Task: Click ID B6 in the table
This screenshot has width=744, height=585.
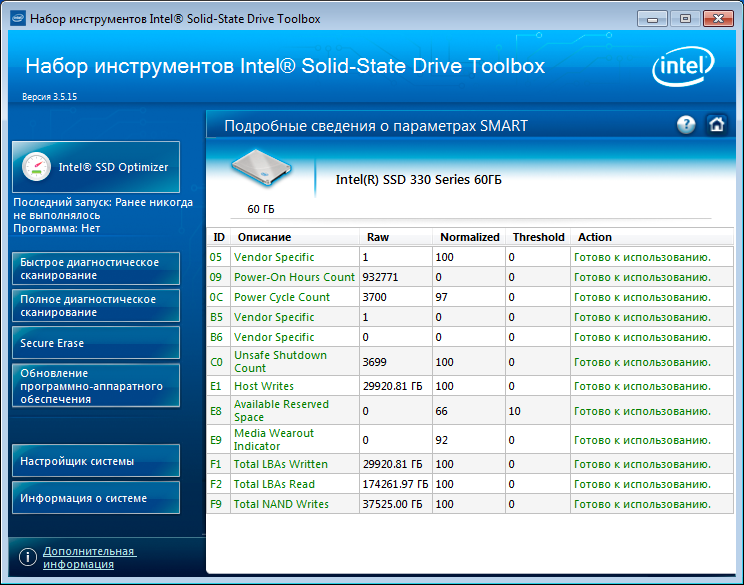Action: pyautogui.click(x=216, y=337)
